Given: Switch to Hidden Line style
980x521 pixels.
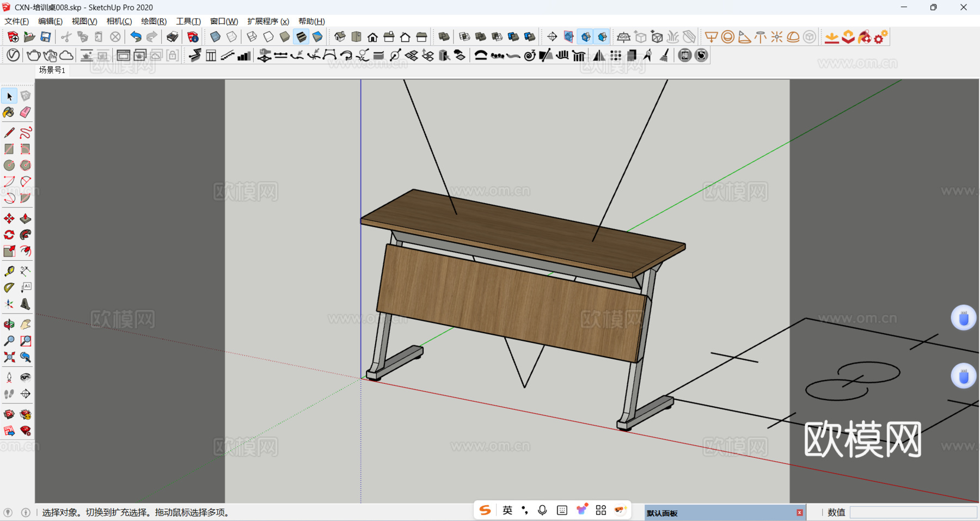Looking at the screenshot, I should 268,37.
